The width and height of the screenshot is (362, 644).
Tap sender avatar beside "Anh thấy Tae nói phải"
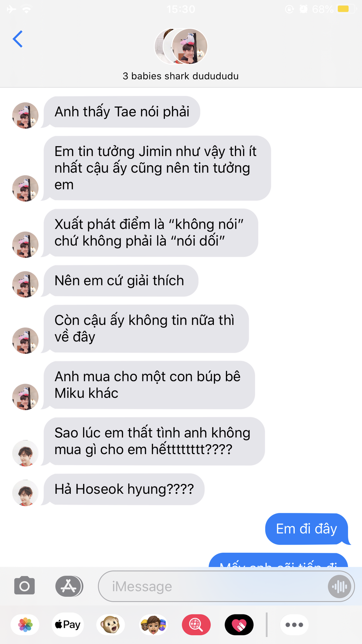(x=25, y=115)
